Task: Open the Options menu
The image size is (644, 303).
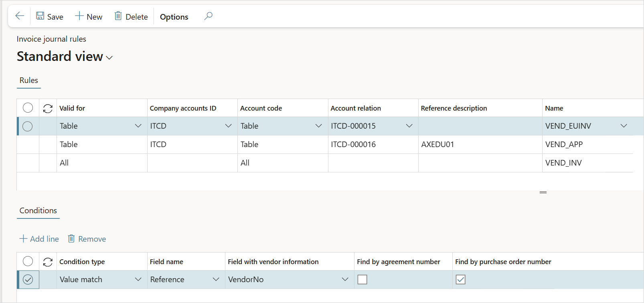Action: coord(174,17)
